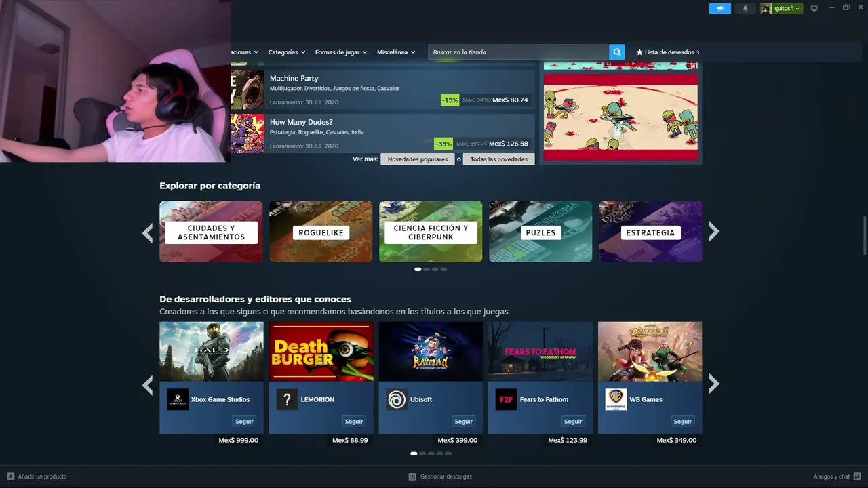The image size is (868, 488).
Task: Follow LEMORION with its Seguir button
Action: (354, 422)
